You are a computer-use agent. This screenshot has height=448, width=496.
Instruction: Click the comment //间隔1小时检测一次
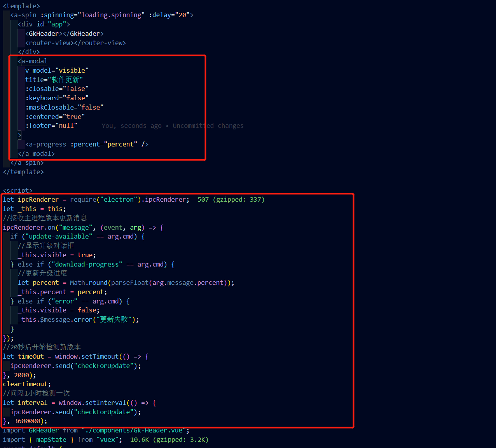click(x=37, y=394)
